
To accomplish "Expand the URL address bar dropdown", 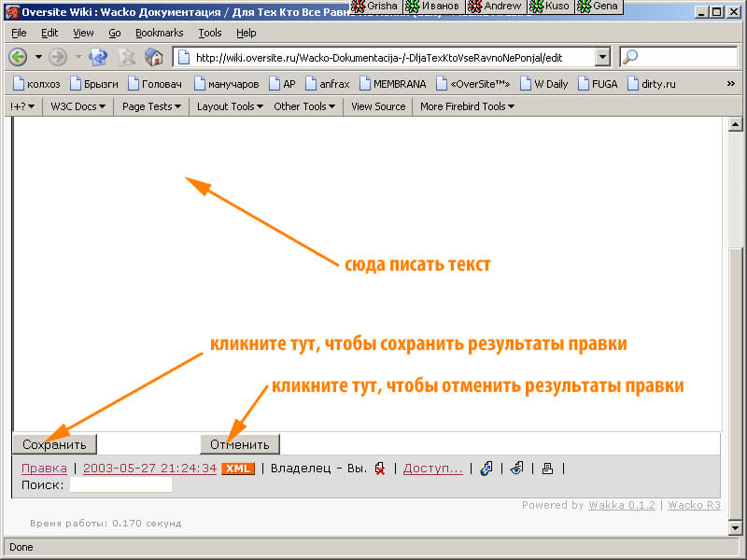I will (x=602, y=57).
